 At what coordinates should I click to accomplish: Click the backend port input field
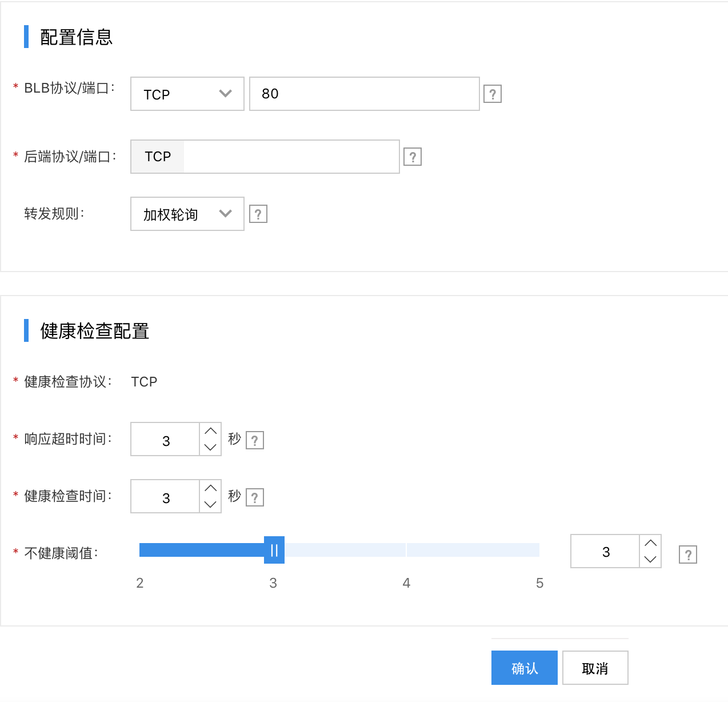[x=291, y=157]
